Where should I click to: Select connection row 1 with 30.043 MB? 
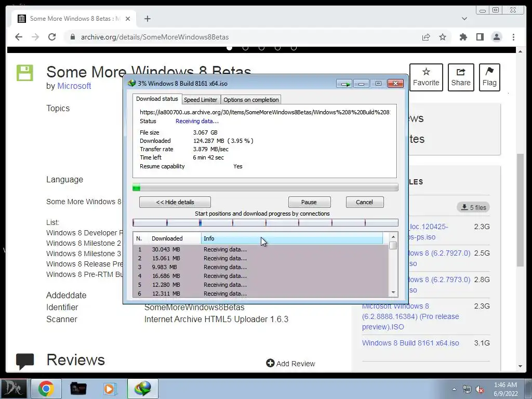tap(261, 249)
